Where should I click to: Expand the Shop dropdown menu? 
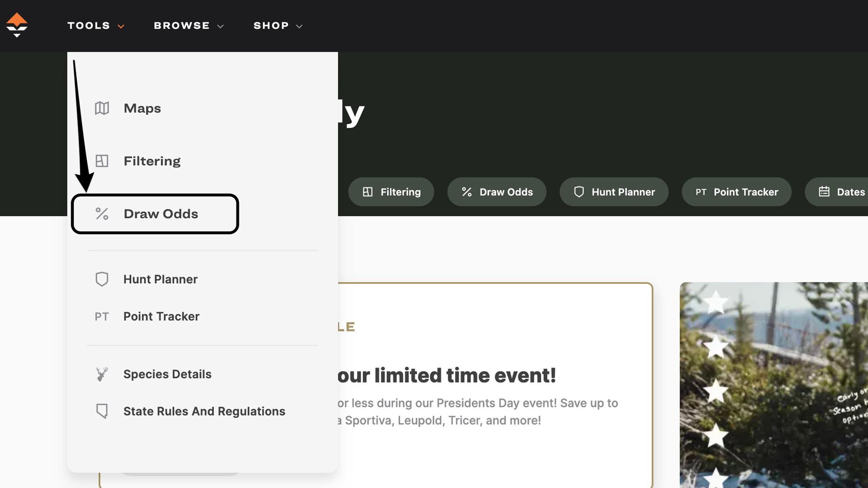278,26
